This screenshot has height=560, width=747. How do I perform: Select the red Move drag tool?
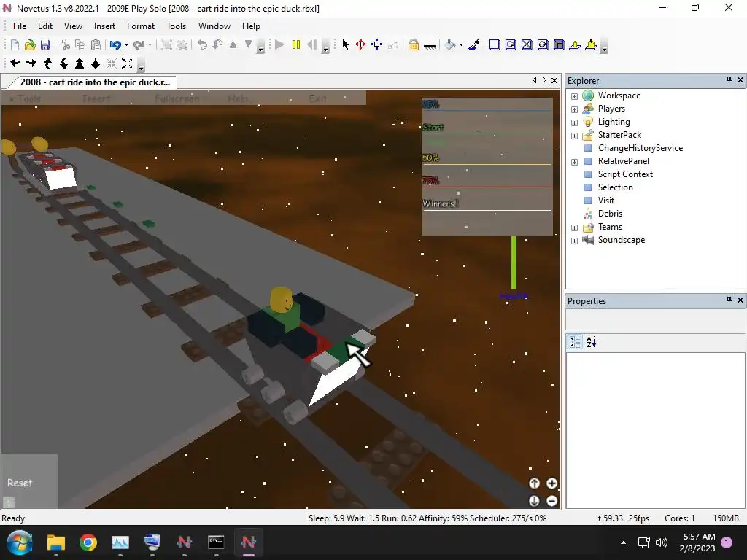pyautogui.click(x=360, y=44)
